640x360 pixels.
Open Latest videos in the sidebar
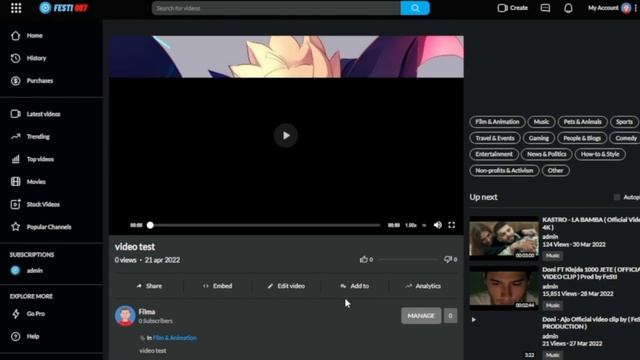(x=36, y=114)
